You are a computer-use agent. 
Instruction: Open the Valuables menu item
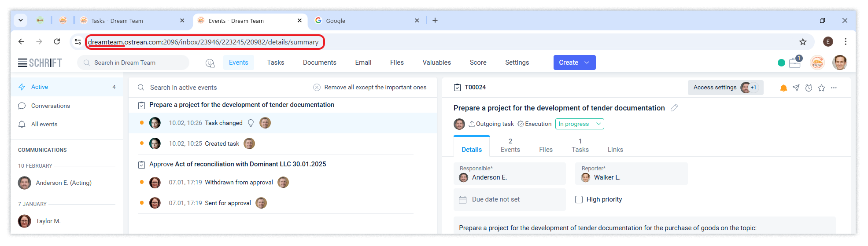point(436,62)
